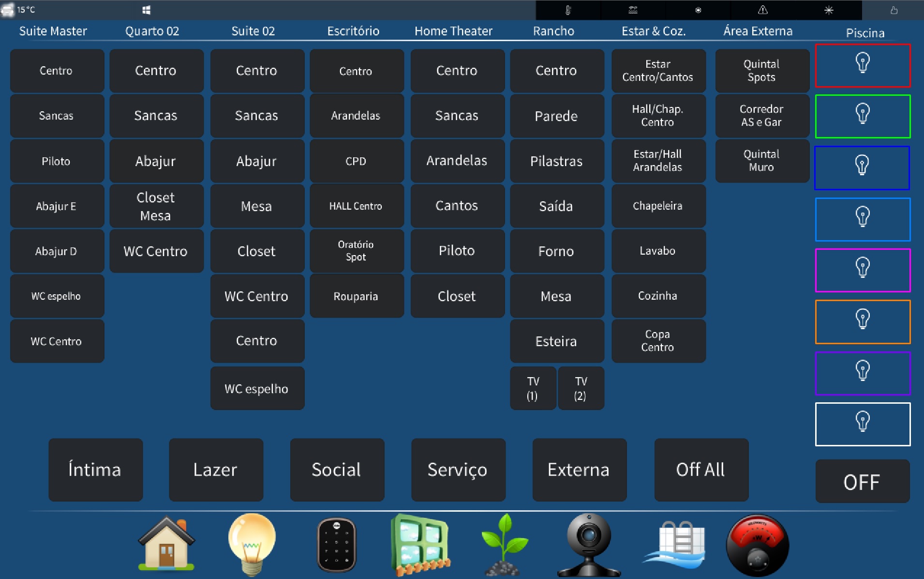Toggle Suite Master Abajur E light
The image size is (924, 579).
click(x=57, y=206)
